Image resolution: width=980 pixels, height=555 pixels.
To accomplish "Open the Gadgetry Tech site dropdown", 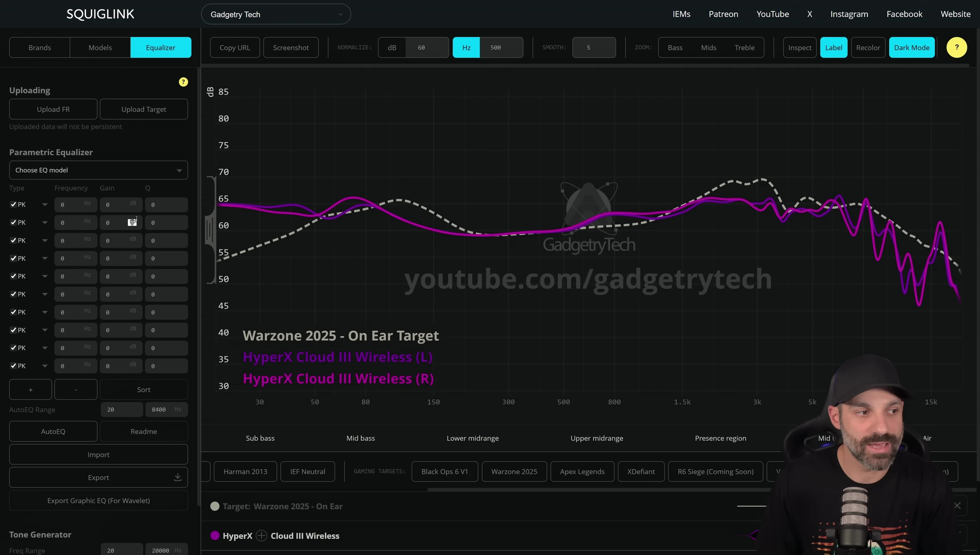I will 276,14.
